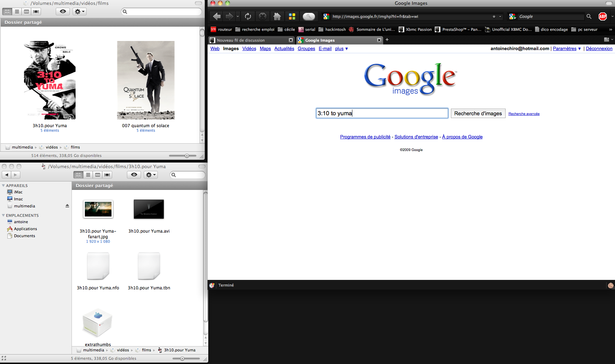Click the colored squares toolbar icon
Viewport: 615px width, 364px height.
pos(292,16)
